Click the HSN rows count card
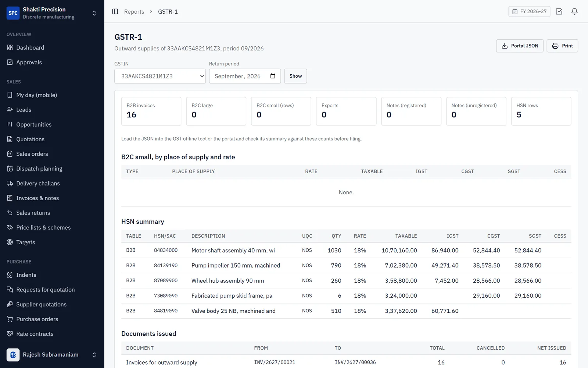This screenshot has width=588, height=368. click(541, 111)
